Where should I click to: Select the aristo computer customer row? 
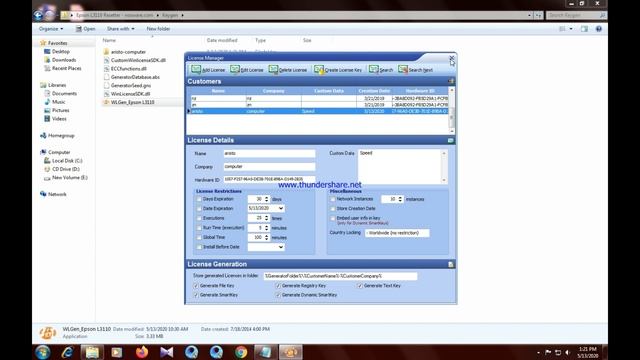point(318,111)
